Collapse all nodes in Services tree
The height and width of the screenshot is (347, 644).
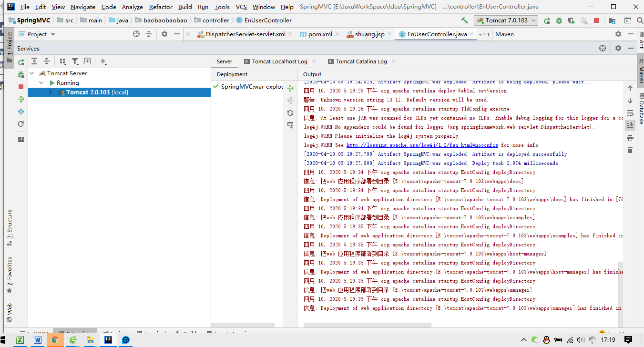[x=47, y=61]
